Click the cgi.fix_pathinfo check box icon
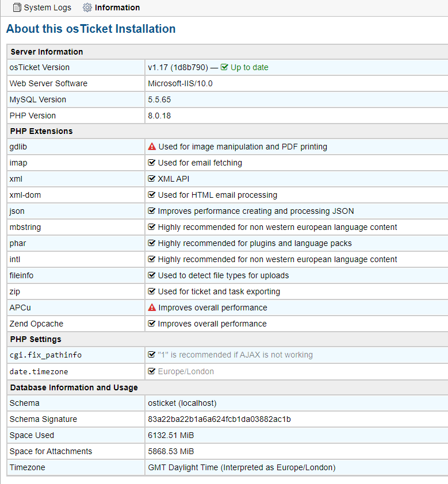 (152, 355)
